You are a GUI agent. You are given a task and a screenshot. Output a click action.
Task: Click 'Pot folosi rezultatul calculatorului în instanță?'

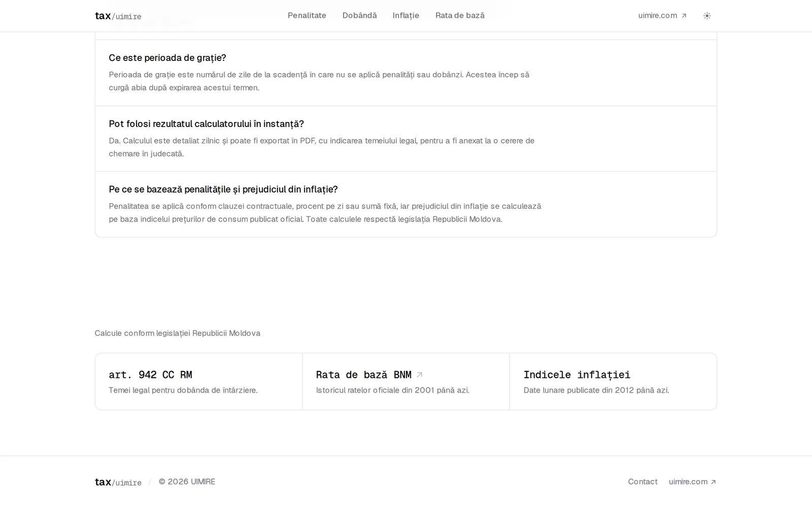(206, 124)
